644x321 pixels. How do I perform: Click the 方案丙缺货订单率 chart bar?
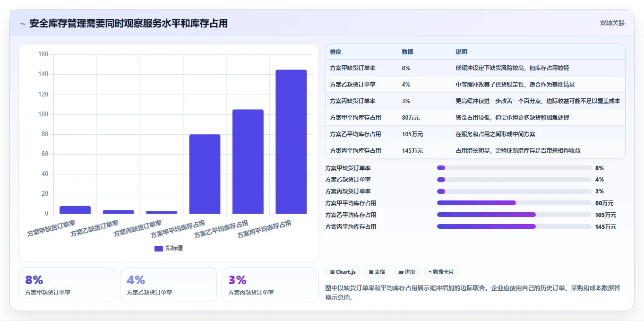click(162, 212)
